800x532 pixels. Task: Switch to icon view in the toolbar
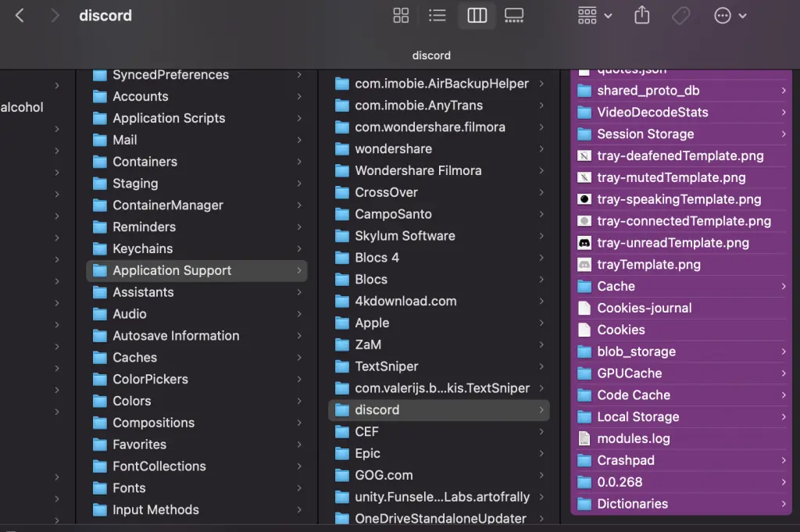[x=401, y=15]
